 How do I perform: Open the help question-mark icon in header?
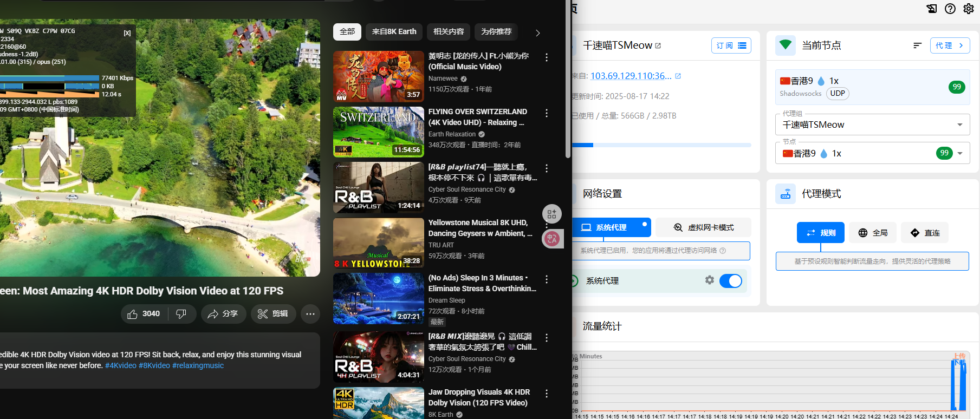(950, 9)
